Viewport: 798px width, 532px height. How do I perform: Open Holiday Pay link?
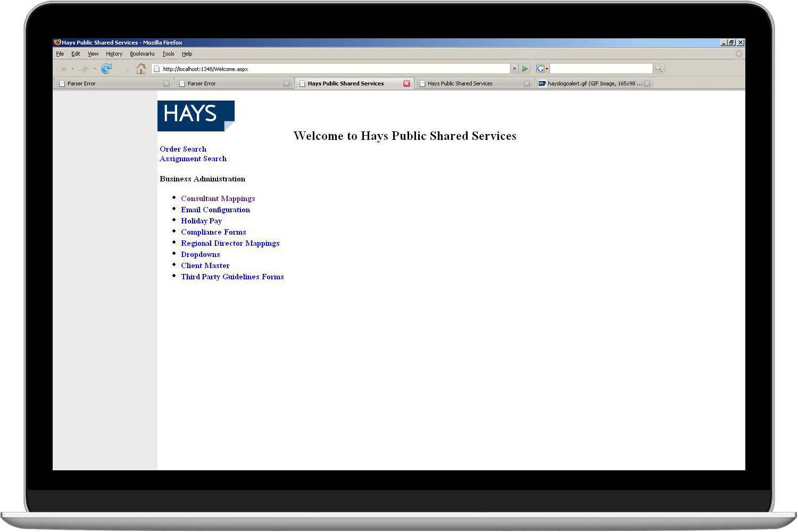coord(201,221)
